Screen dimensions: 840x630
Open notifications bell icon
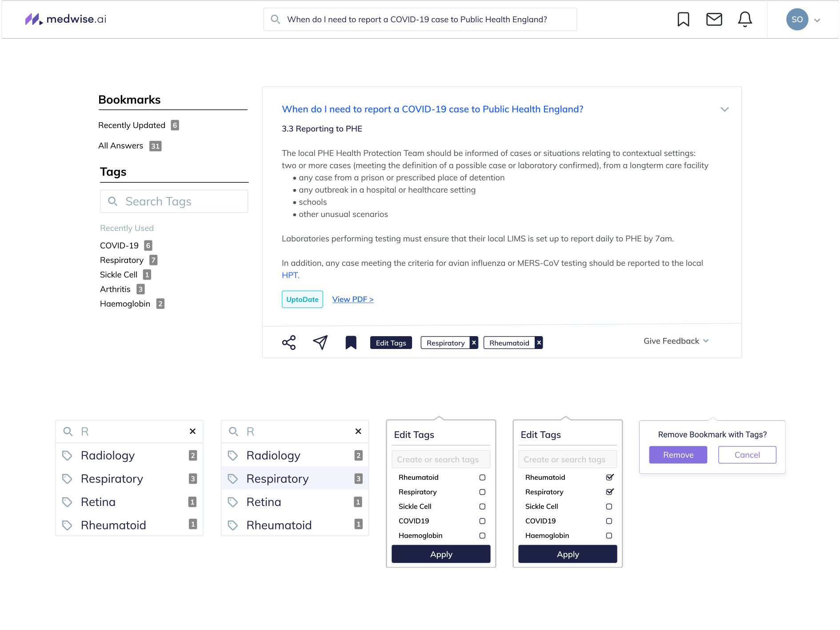[745, 20]
